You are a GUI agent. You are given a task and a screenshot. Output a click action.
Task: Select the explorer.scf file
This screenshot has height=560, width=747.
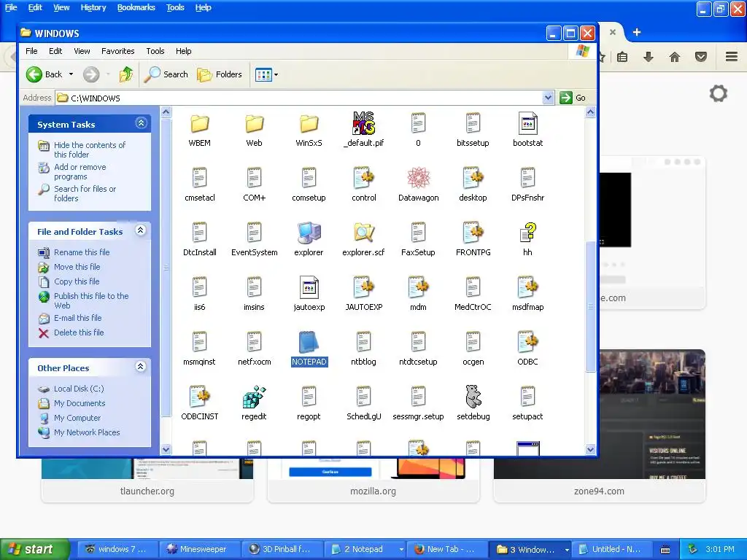pyautogui.click(x=363, y=239)
